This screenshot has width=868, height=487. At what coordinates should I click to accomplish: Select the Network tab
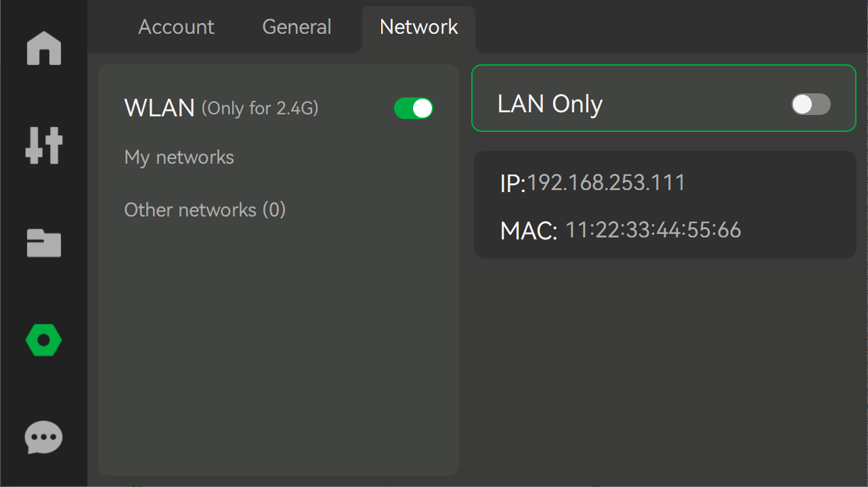click(x=418, y=27)
